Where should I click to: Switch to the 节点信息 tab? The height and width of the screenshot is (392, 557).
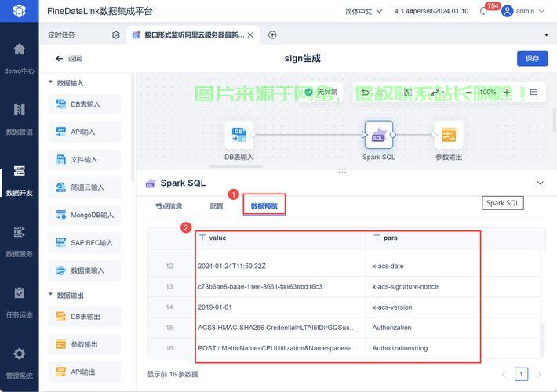pyautogui.click(x=169, y=206)
